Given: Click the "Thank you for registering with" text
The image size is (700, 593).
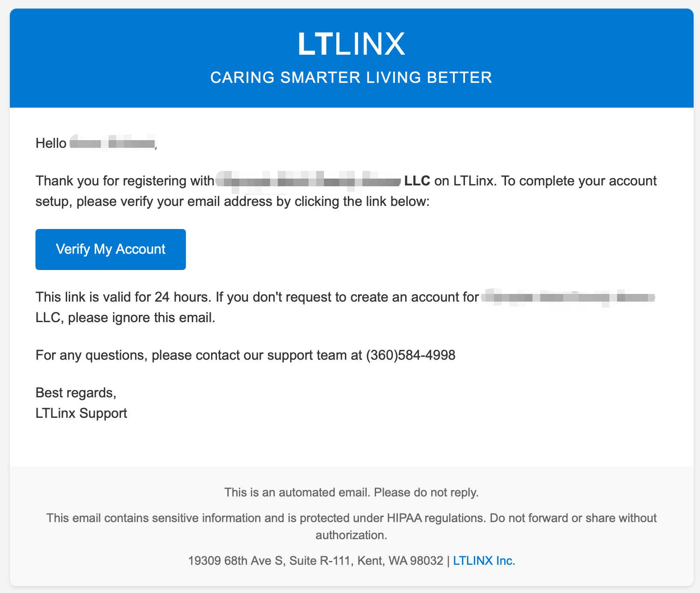Looking at the screenshot, I should click(124, 181).
